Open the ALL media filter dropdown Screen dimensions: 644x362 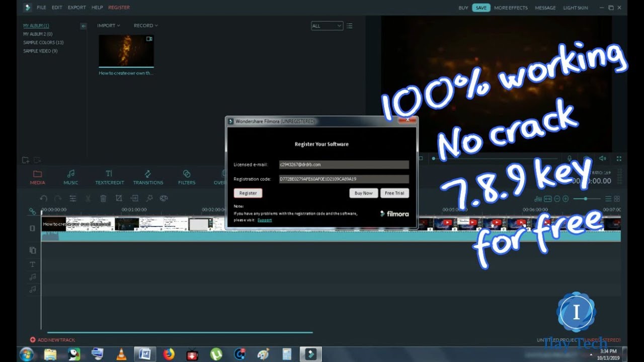point(327,26)
